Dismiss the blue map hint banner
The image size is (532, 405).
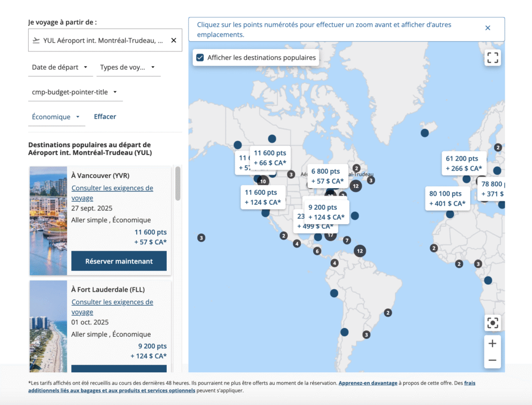point(487,28)
